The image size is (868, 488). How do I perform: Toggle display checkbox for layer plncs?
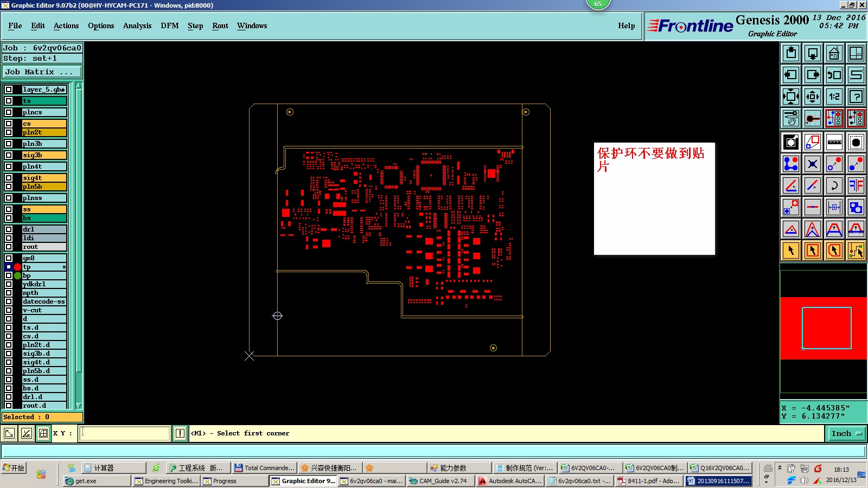9,112
